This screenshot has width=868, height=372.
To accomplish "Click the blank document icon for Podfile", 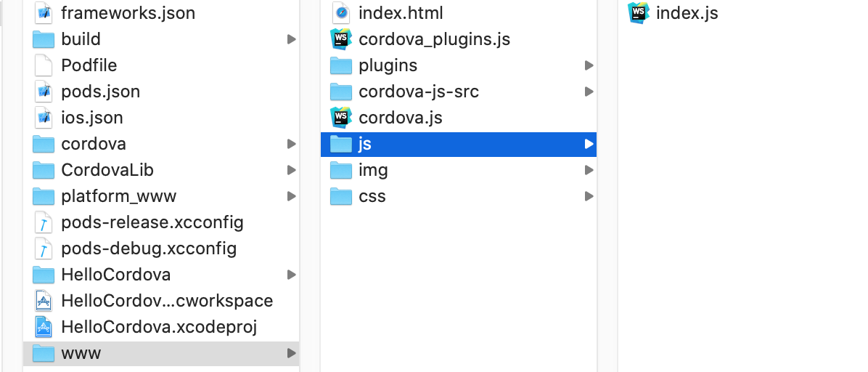I will (x=44, y=65).
